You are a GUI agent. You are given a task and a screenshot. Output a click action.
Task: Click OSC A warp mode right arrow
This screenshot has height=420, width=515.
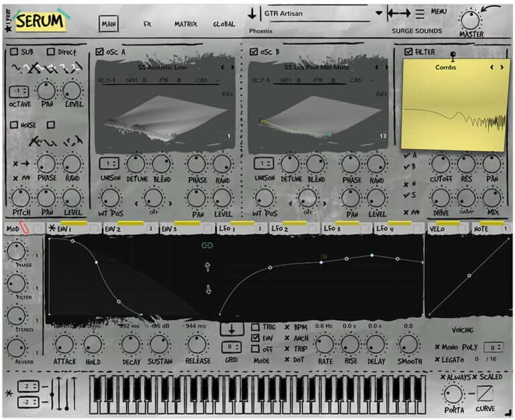click(x=170, y=204)
